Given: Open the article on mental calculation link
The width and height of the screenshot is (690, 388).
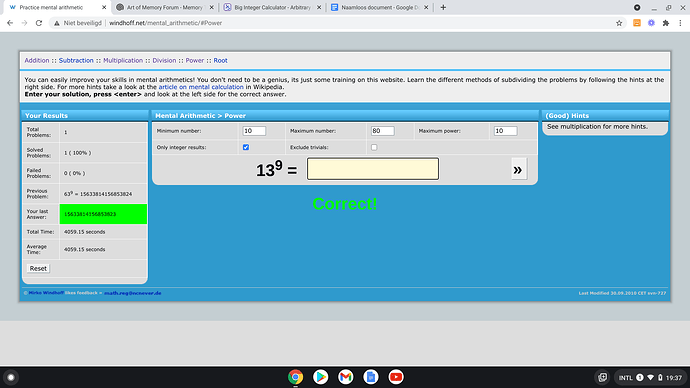Looking at the screenshot, I should click(201, 87).
